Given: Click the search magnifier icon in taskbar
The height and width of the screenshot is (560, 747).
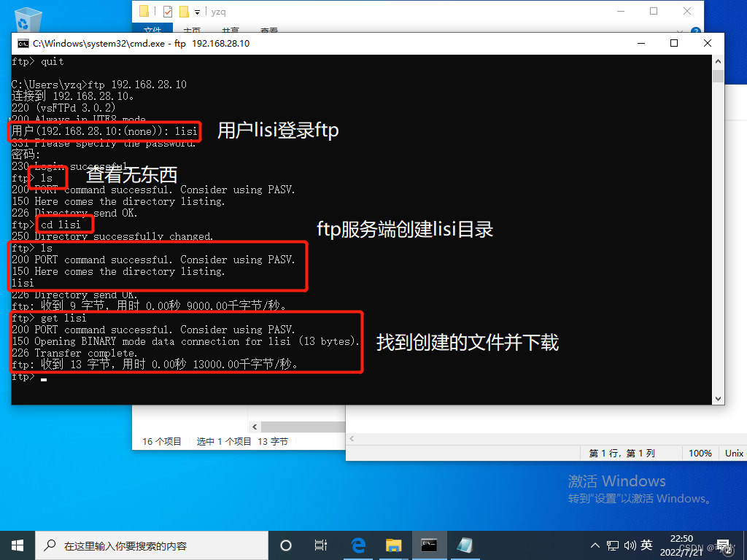Looking at the screenshot, I should [50, 545].
